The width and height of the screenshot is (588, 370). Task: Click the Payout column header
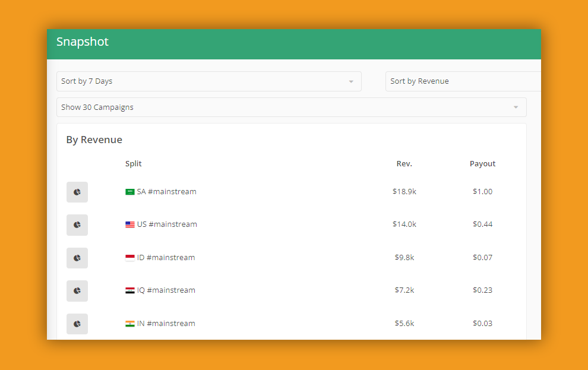point(482,164)
